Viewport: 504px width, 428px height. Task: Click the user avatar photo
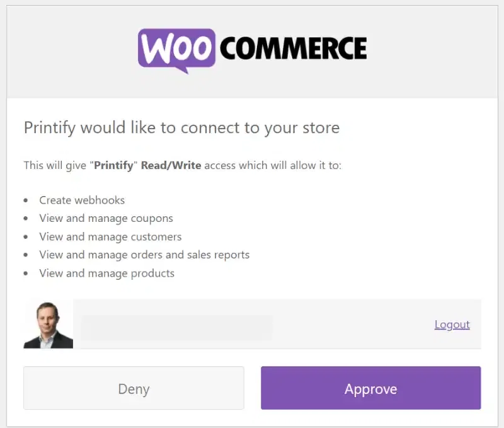48,323
